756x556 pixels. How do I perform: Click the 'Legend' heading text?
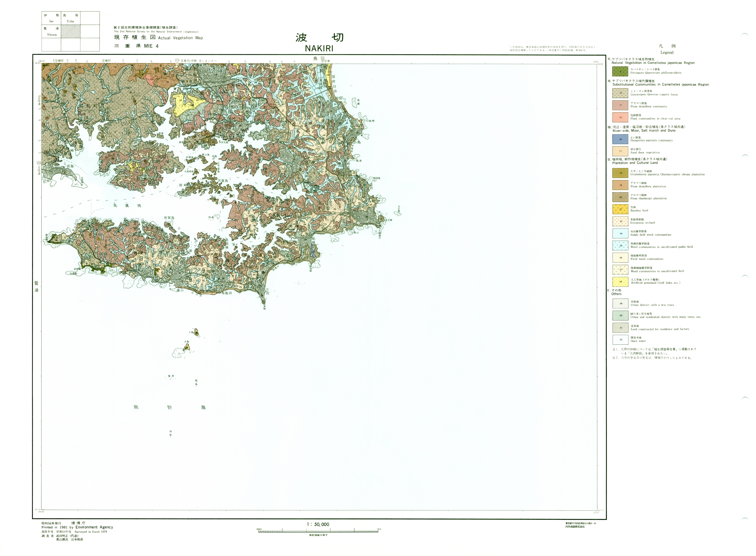pyautogui.click(x=667, y=52)
